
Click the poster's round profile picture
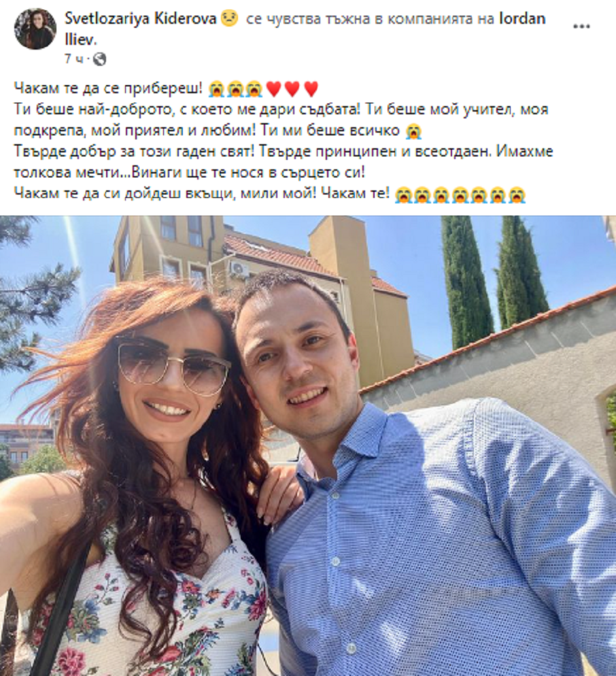pos(35,29)
